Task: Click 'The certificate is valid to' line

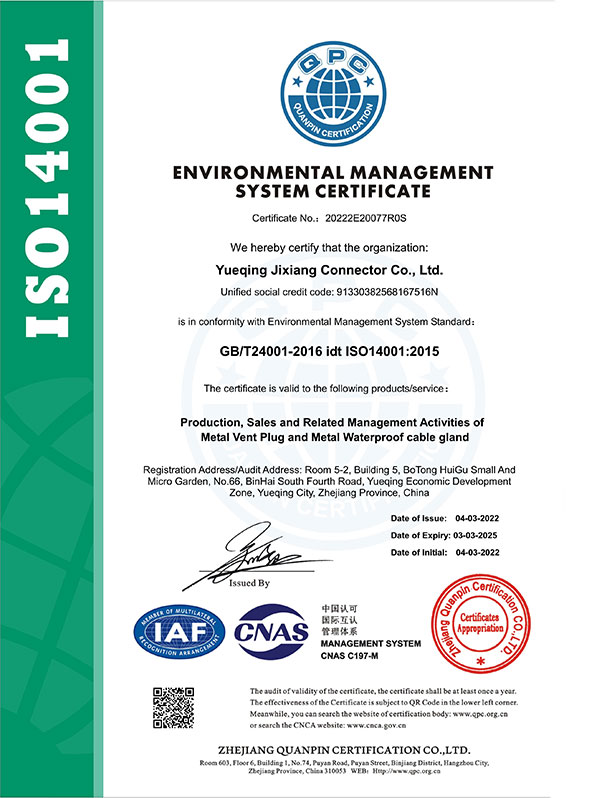Action: click(x=326, y=389)
